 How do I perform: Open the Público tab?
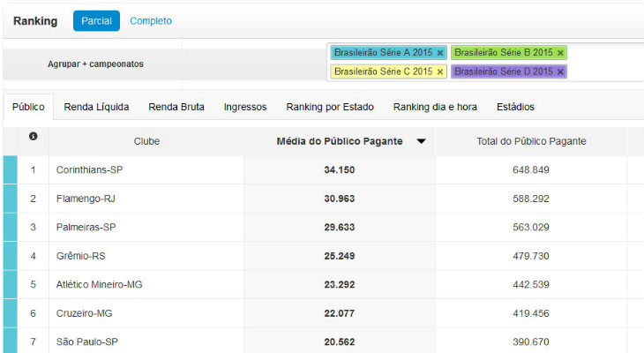[x=28, y=107]
